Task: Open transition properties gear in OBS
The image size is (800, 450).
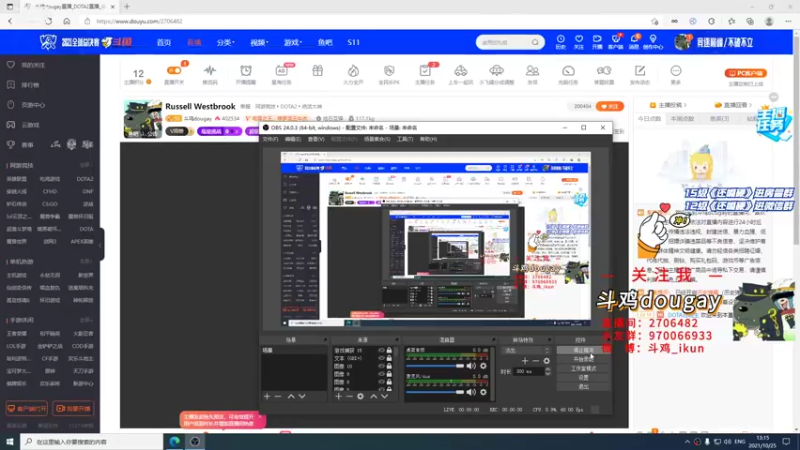Action: 546,361
